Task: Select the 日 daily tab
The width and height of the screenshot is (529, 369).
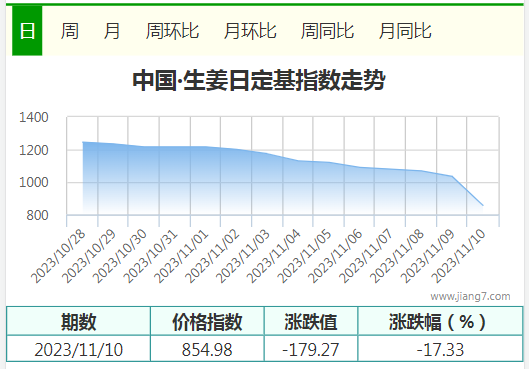Action: 27,31
